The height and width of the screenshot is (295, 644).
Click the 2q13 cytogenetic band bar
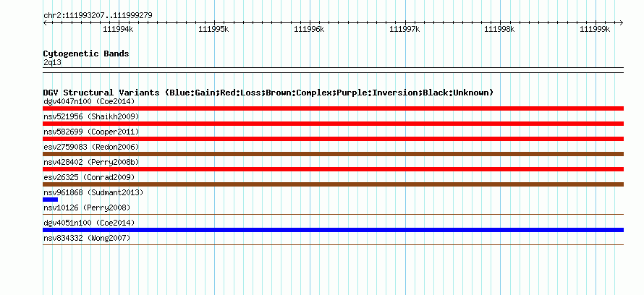coord(333,69)
